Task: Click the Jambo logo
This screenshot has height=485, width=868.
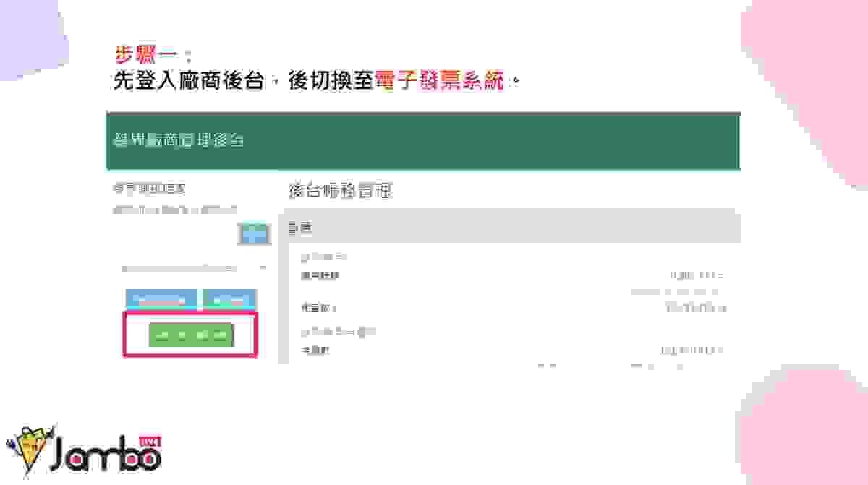Action: click(84, 452)
